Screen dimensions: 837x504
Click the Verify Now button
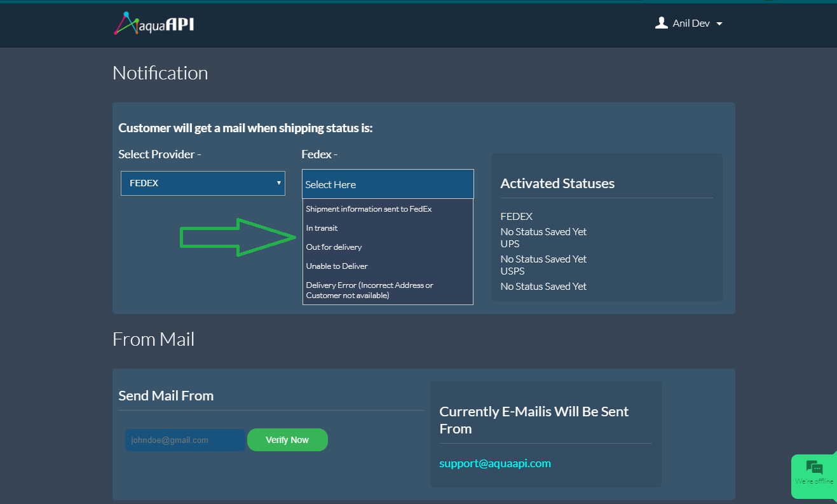287,440
